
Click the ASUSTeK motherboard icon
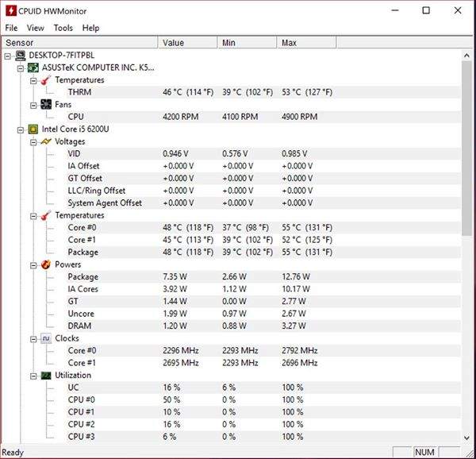[33, 68]
